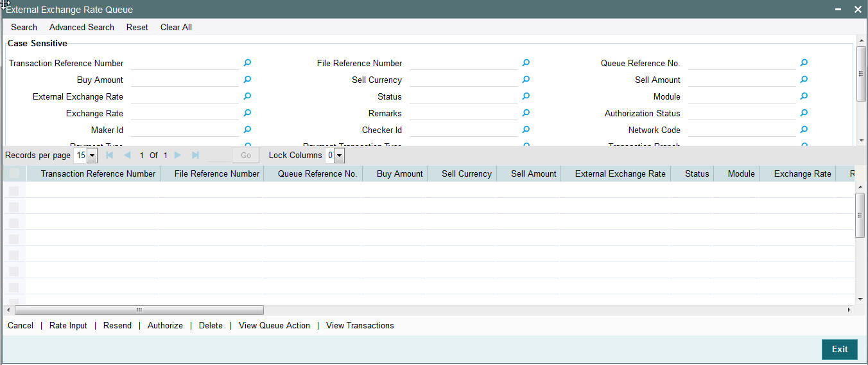The width and height of the screenshot is (868, 365).
Task: Go to previous page of records
Action: (127, 156)
